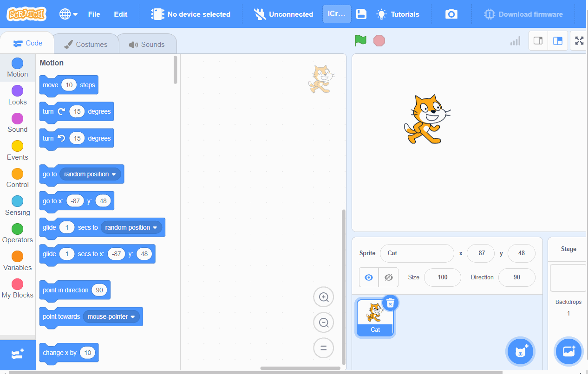588x374 pixels.
Task: Click the Sprite name field Cat
Action: [x=417, y=253]
